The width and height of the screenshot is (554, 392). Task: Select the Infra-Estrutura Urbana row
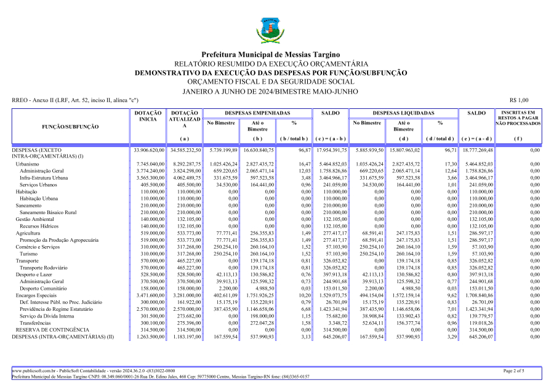click(44, 178)
